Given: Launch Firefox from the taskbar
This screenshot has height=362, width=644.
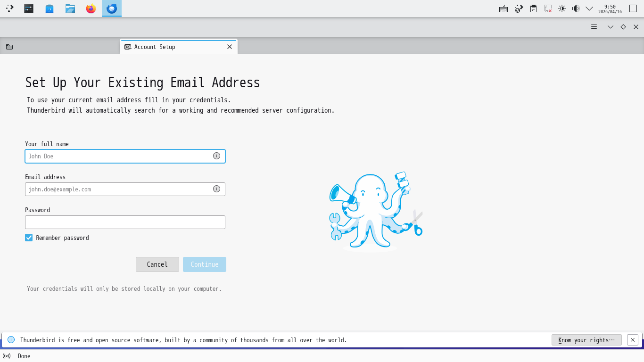Looking at the screenshot, I should tap(91, 8).
